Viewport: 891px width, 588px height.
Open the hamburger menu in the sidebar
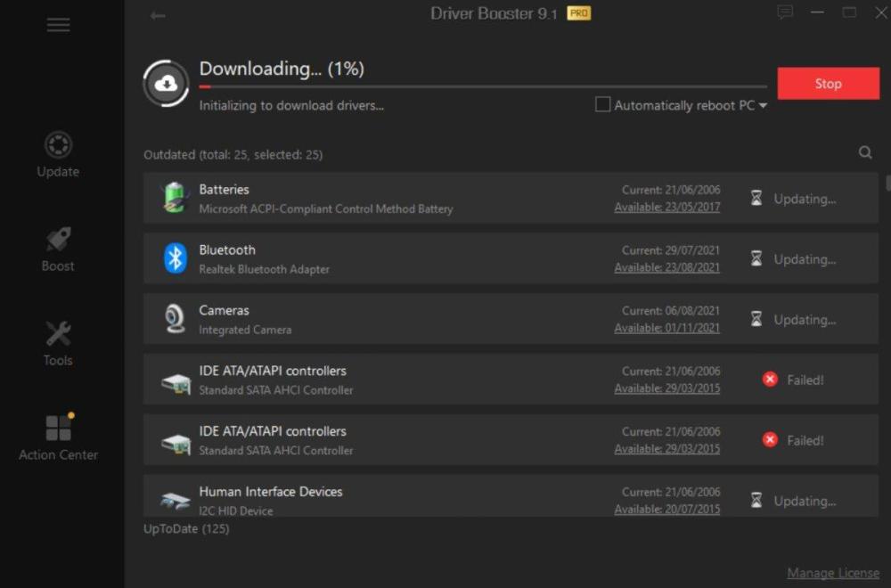[x=59, y=24]
